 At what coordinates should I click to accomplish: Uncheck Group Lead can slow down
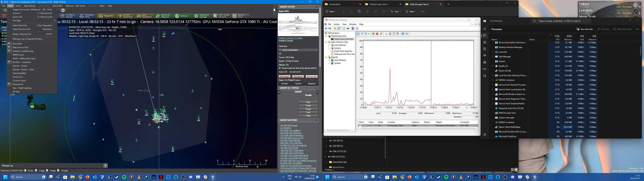[x=280, y=68]
